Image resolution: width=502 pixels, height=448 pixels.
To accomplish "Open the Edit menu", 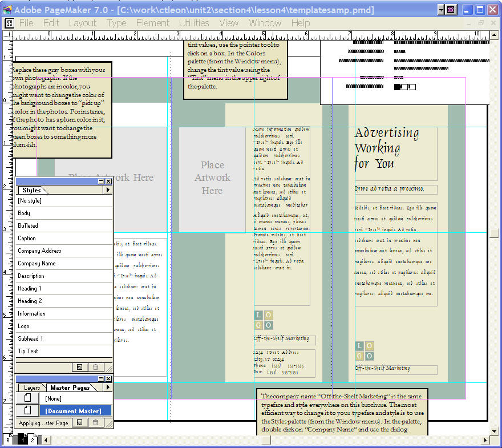I will 51,23.
